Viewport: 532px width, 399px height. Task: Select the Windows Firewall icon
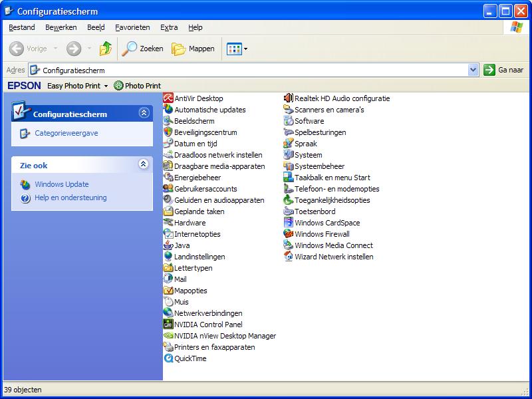[289, 234]
